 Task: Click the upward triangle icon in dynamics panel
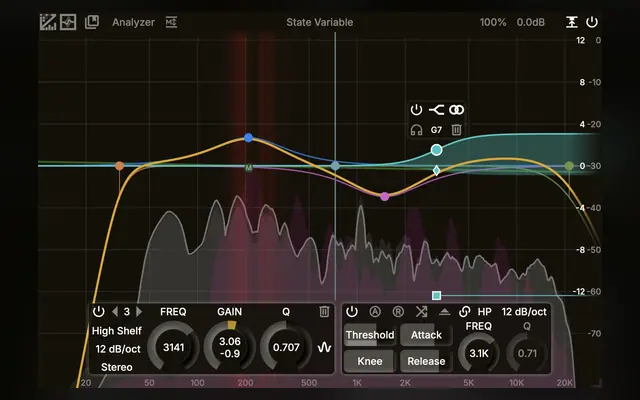click(x=444, y=312)
